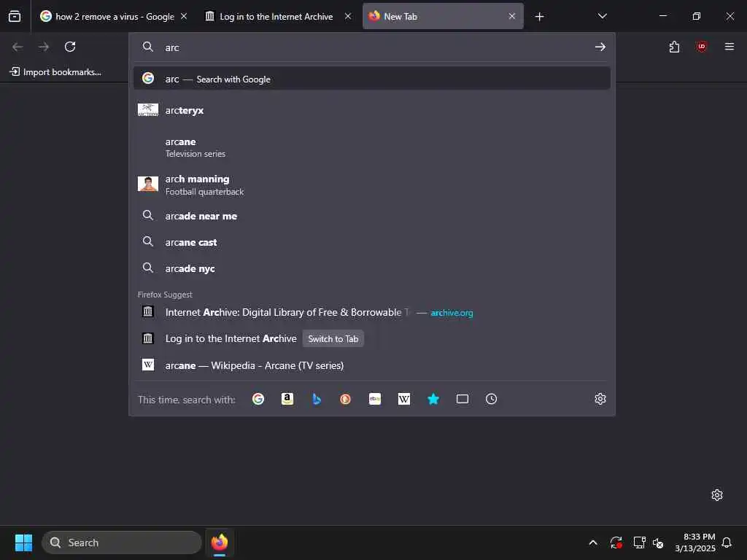
Task: Select the arcane Television series suggestion
Action: 372,147
